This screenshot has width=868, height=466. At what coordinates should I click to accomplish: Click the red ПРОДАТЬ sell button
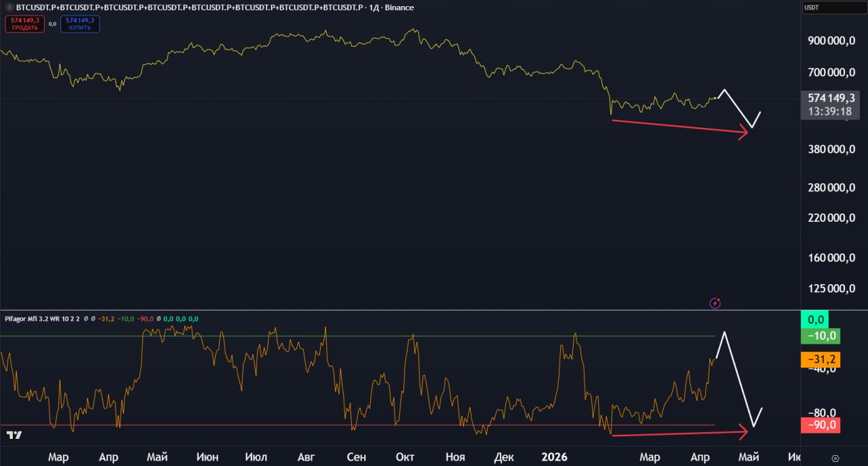point(25,24)
